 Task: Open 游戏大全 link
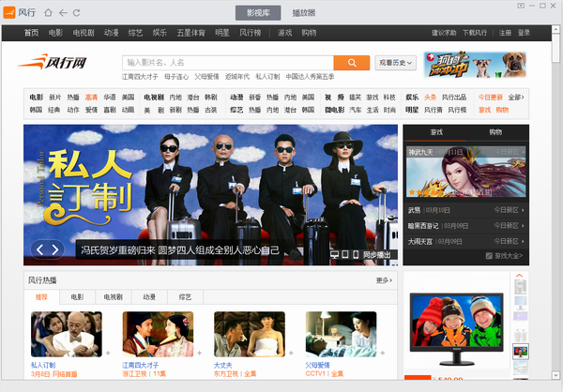tap(504, 256)
